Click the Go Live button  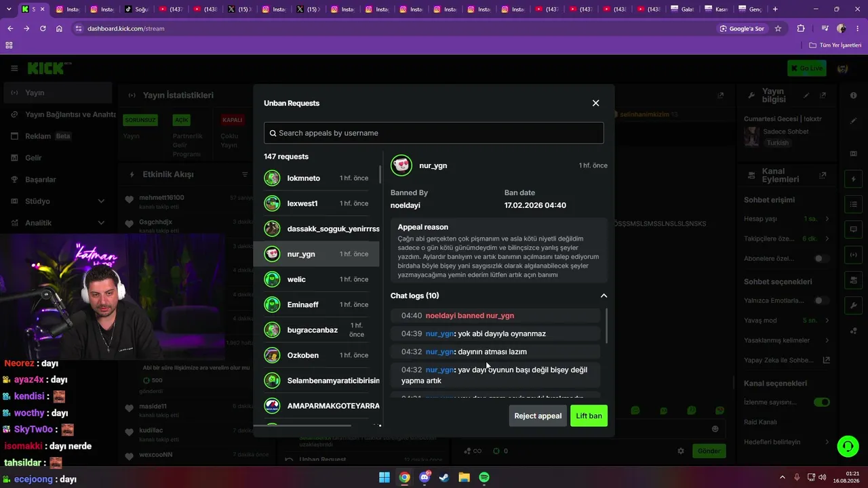806,68
